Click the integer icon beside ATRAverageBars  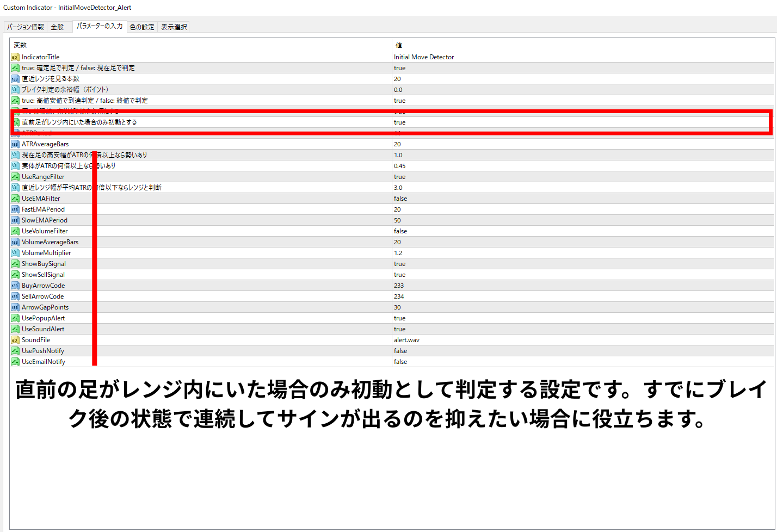click(x=15, y=144)
